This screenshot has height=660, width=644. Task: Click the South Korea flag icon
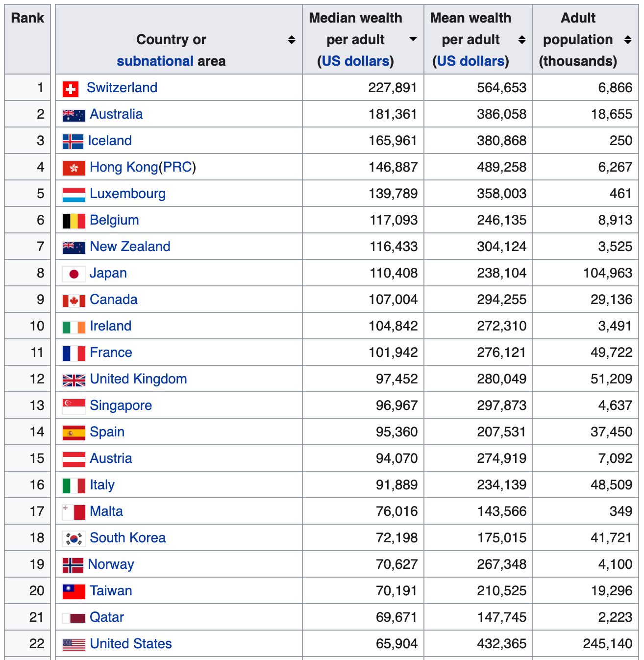(x=74, y=539)
